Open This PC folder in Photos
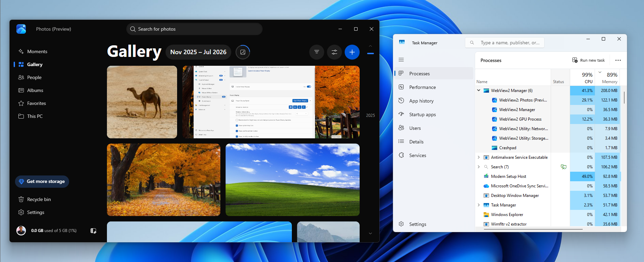 pos(30,116)
